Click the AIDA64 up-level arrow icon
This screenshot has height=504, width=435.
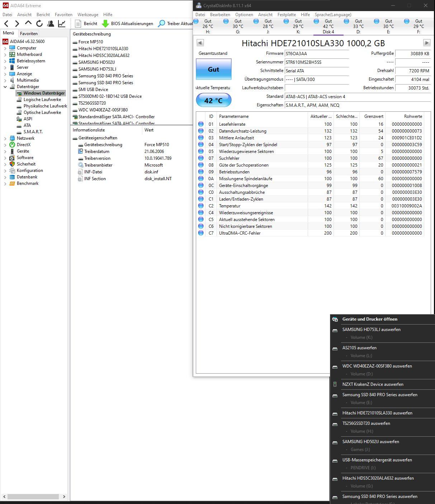tap(28, 23)
